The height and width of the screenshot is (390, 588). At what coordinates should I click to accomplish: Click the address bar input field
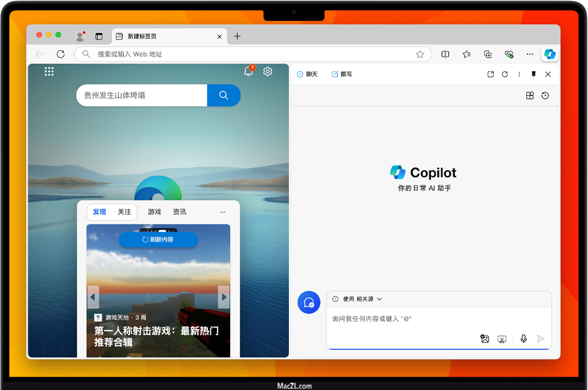(x=249, y=54)
